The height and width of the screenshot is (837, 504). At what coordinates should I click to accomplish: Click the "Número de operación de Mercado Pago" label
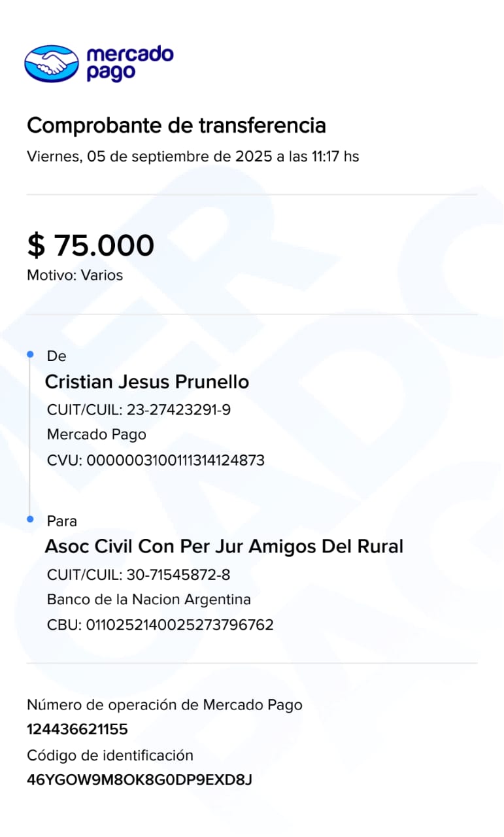165,705
